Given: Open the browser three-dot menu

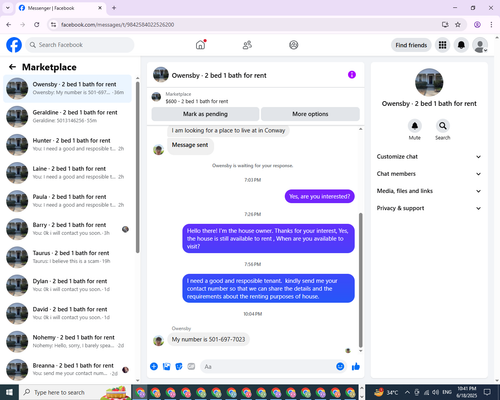Looking at the screenshot, I should 491,24.
